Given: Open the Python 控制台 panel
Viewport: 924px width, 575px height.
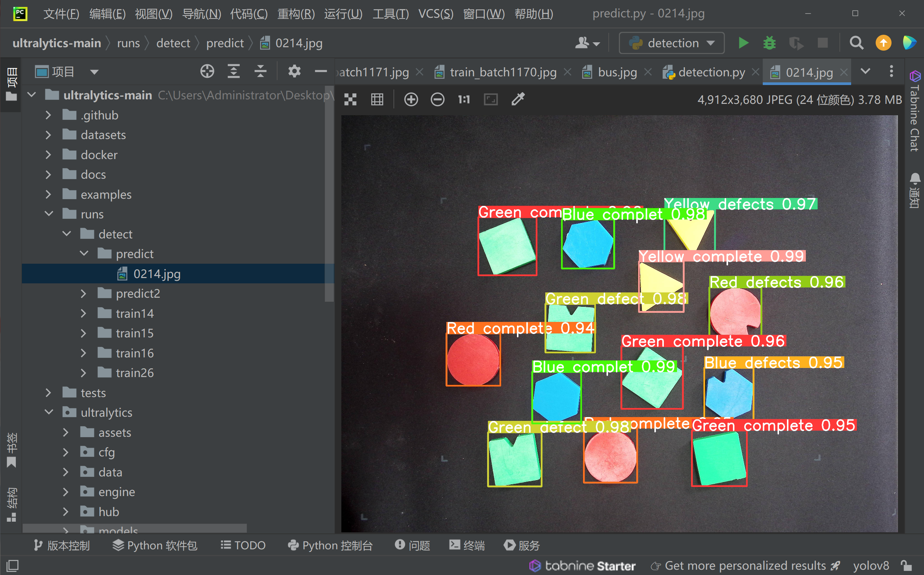Looking at the screenshot, I should pos(330,545).
